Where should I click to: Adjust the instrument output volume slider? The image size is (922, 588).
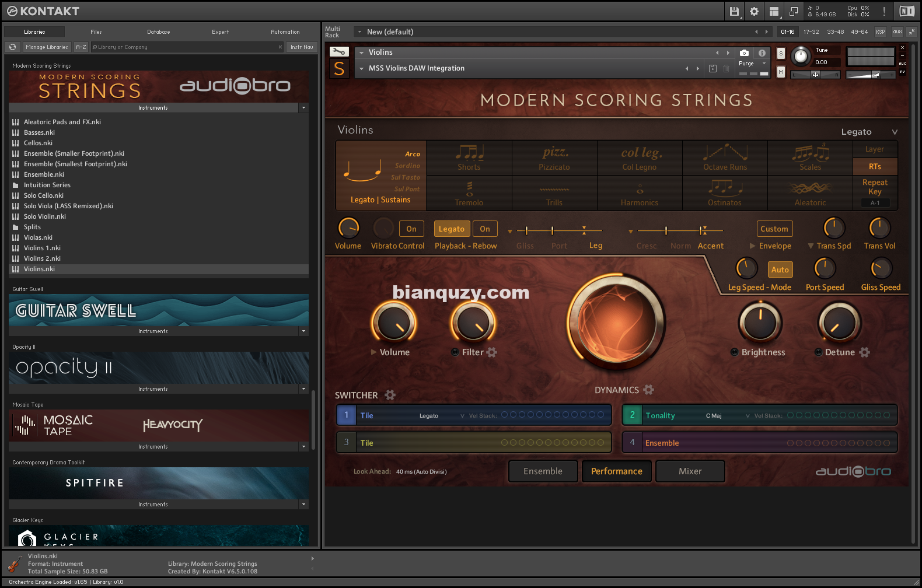tap(871, 75)
